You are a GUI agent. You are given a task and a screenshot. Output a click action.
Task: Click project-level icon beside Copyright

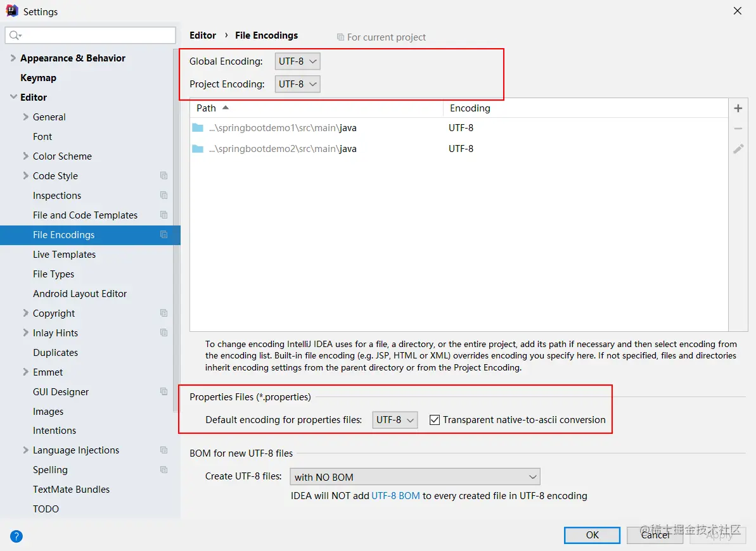click(164, 313)
